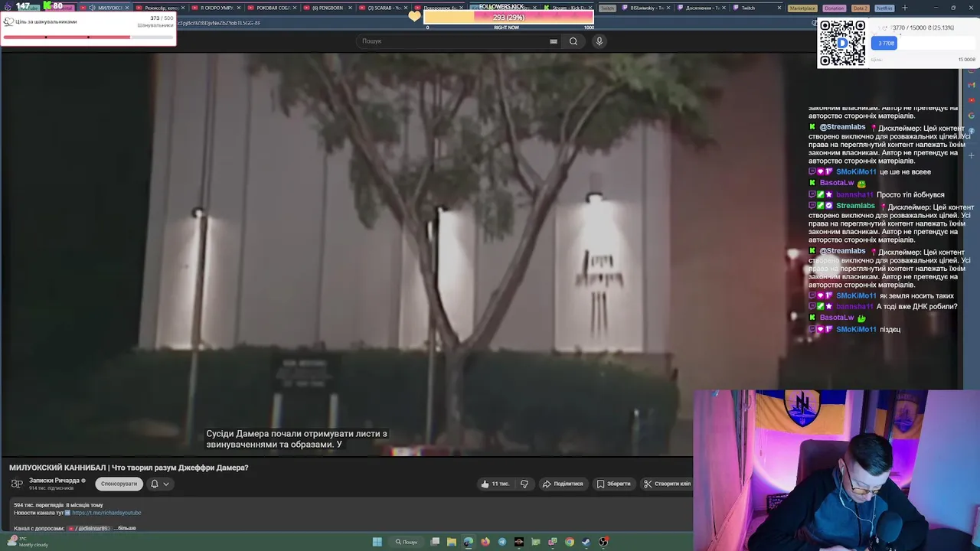The height and width of the screenshot is (551, 980).
Task: Start voice search with microphone icon
Action: pos(599,41)
